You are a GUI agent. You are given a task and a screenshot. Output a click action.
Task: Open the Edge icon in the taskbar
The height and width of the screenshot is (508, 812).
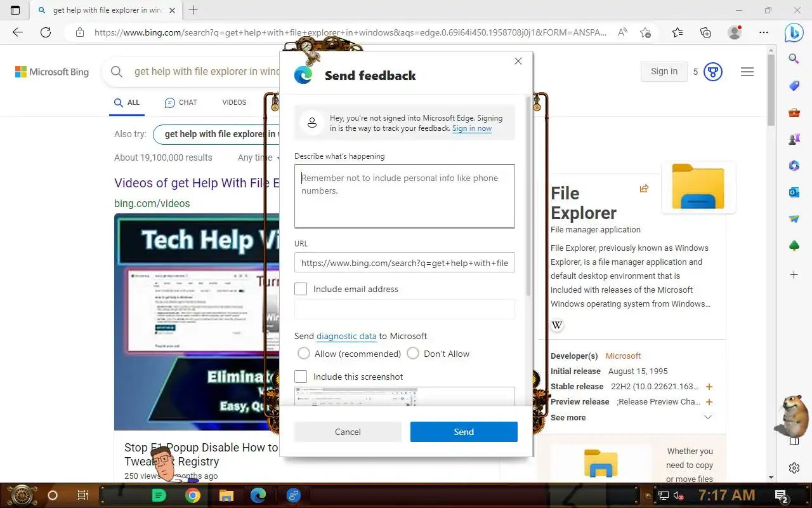point(258,495)
